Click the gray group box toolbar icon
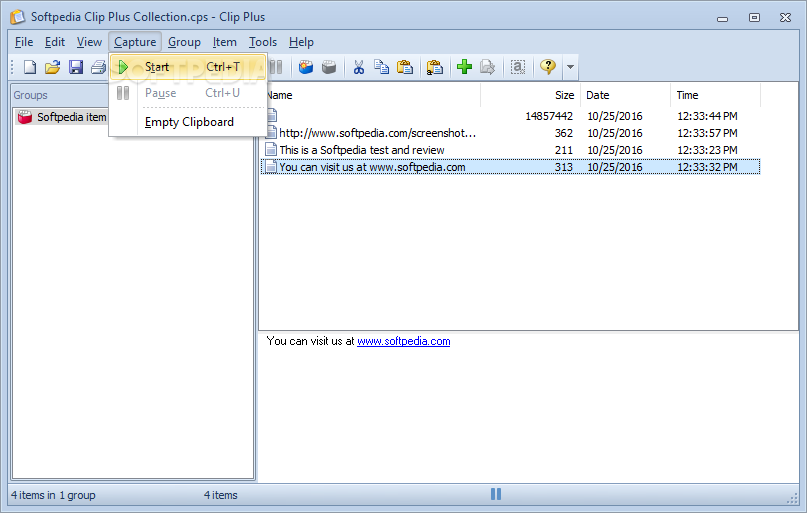807x513 pixels. [x=329, y=67]
